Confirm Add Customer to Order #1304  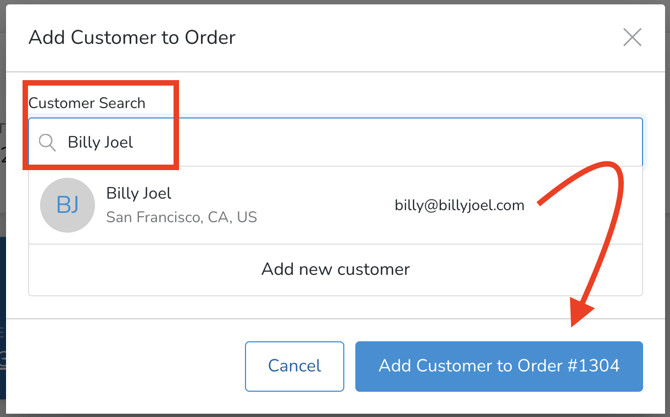(498, 366)
